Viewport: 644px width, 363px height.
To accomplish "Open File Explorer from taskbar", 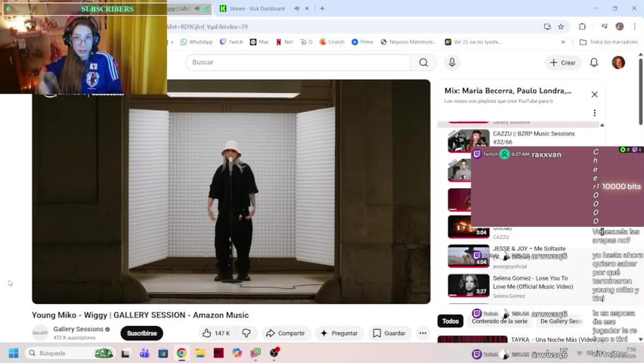I will tap(200, 353).
